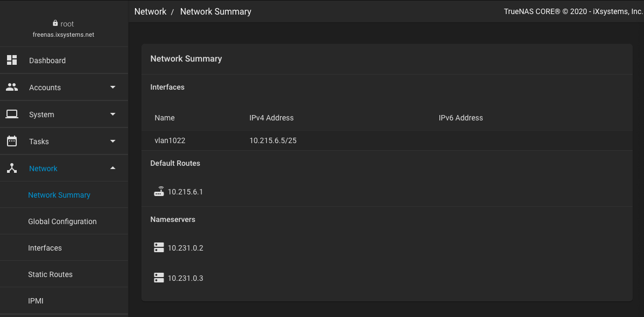Collapse the Network menu arrow
This screenshot has width=644, height=317.
coord(113,168)
